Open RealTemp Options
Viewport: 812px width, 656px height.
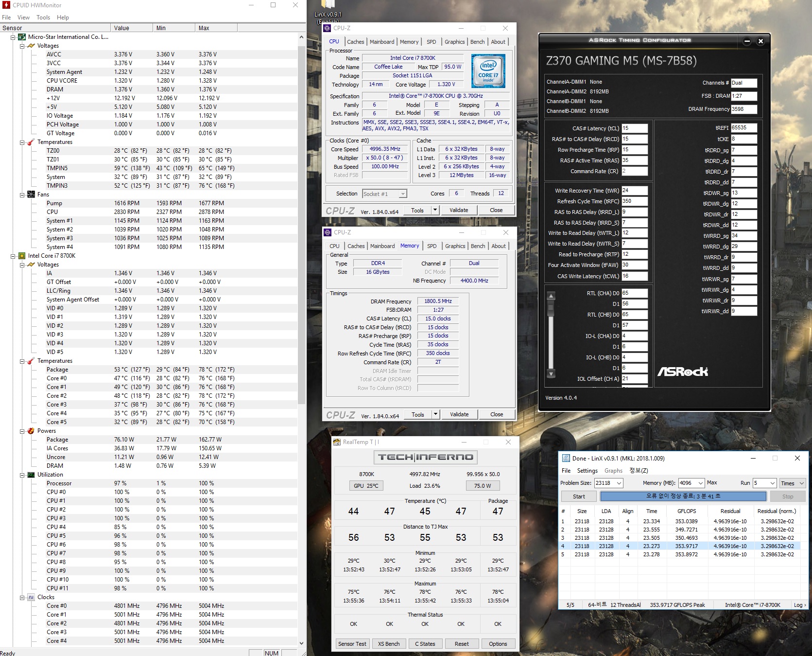click(498, 644)
